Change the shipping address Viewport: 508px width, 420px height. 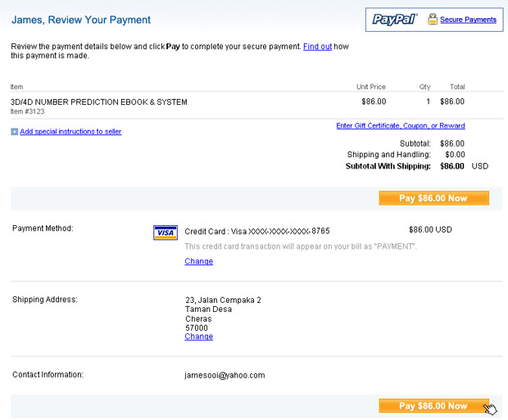[198, 336]
